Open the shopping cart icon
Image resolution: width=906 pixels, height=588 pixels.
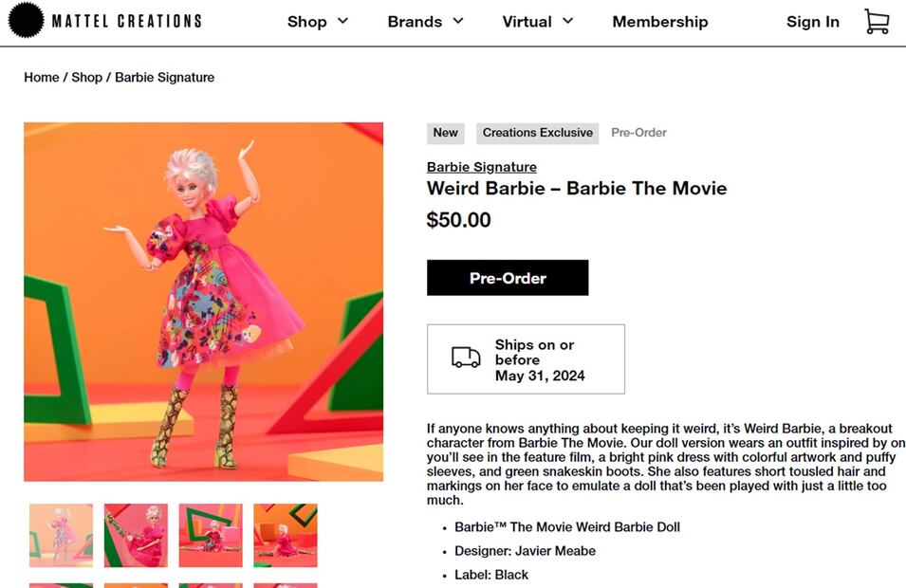[x=877, y=22]
